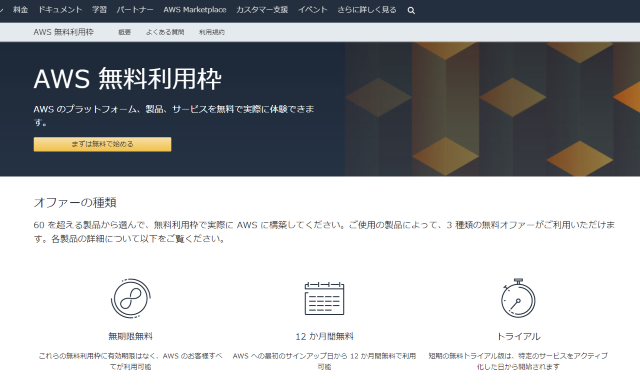The width and height of the screenshot is (640, 389).
Task: Select the description about 最初のサインアップ日から 12 か月間
Action: (x=324, y=361)
